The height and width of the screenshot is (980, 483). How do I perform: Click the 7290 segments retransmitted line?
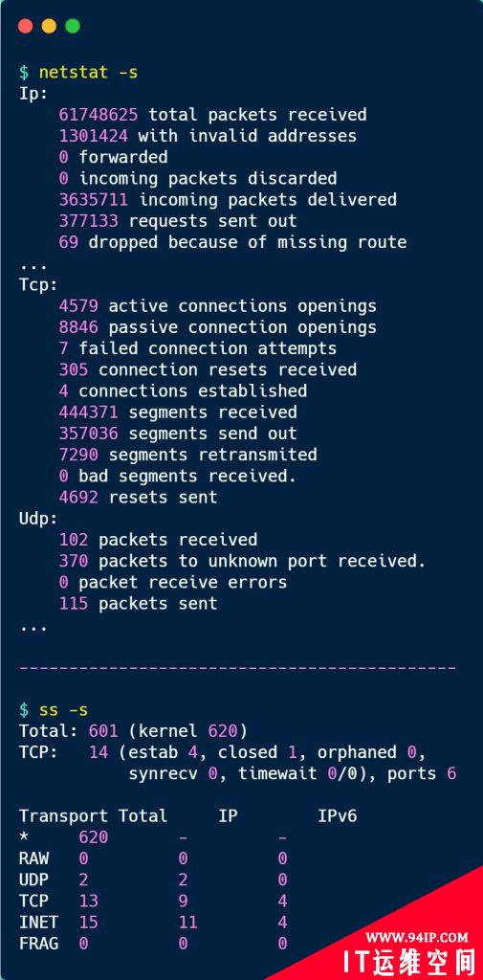[187, 455]
